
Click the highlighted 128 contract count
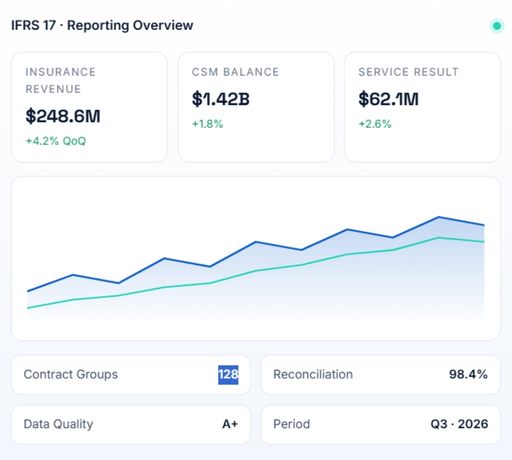[228, 375]
